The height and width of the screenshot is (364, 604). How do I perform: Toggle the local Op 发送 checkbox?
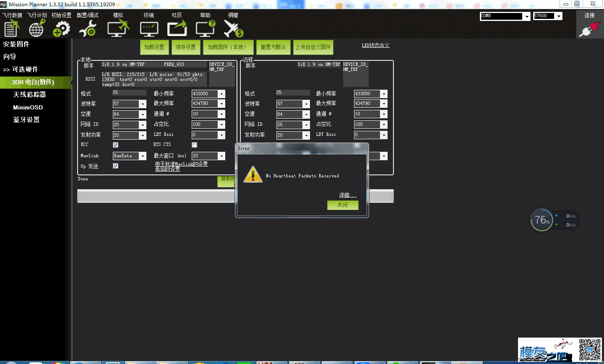click(x=115, y=166)
